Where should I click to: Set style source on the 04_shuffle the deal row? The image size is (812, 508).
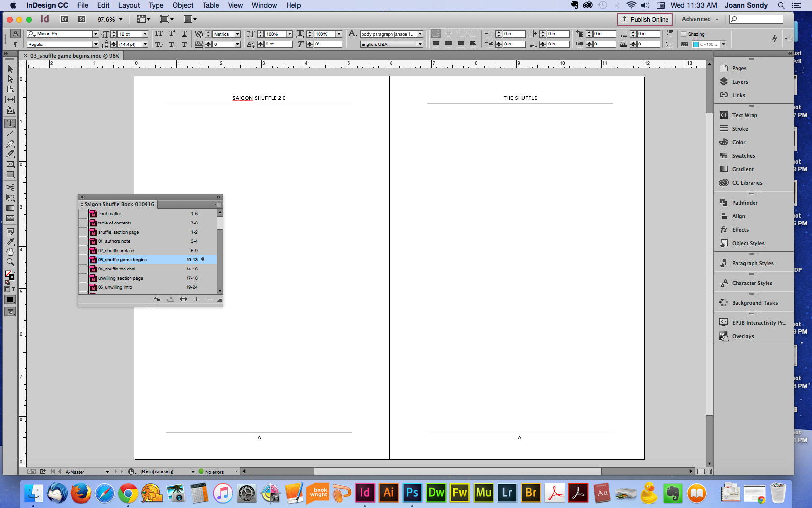click(83, 269)
